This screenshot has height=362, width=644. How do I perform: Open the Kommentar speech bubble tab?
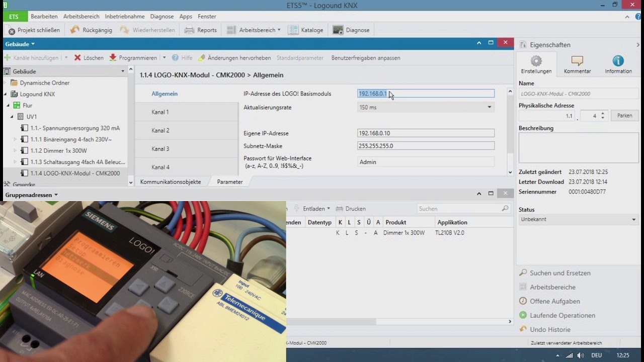[x=578, y=65]
